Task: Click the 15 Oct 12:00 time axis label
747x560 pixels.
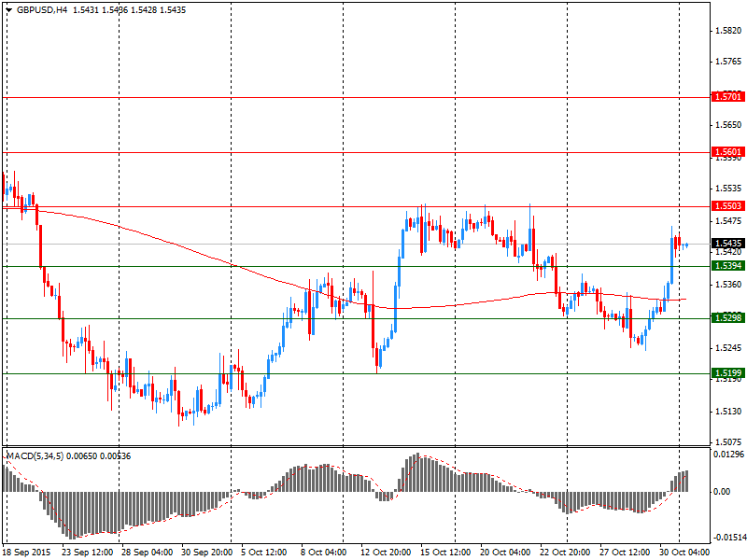Action: [445, 553]
